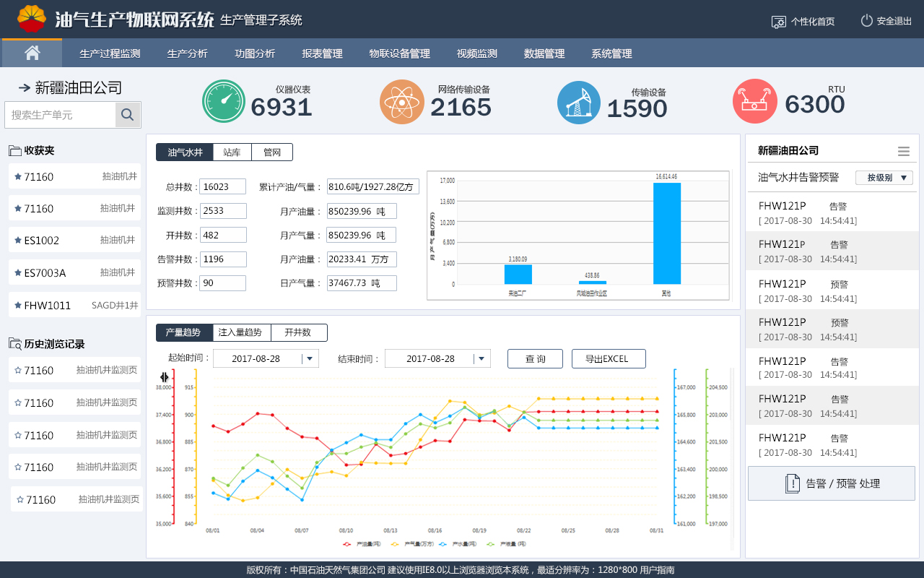
Task: Click the bar labeled 3,180.09
Action: (x=518, y=275)
